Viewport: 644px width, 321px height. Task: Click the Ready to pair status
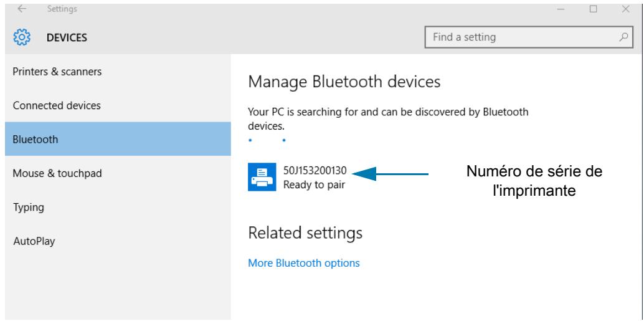[314, 185]
